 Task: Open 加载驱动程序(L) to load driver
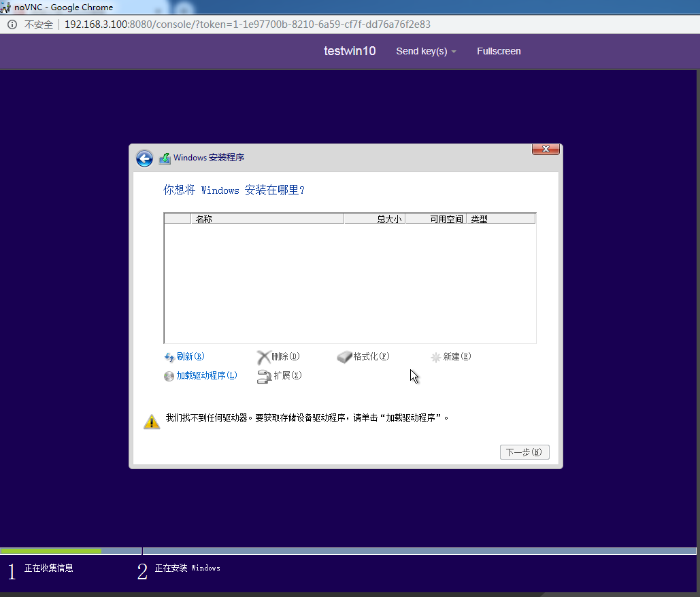coord(206,376)
